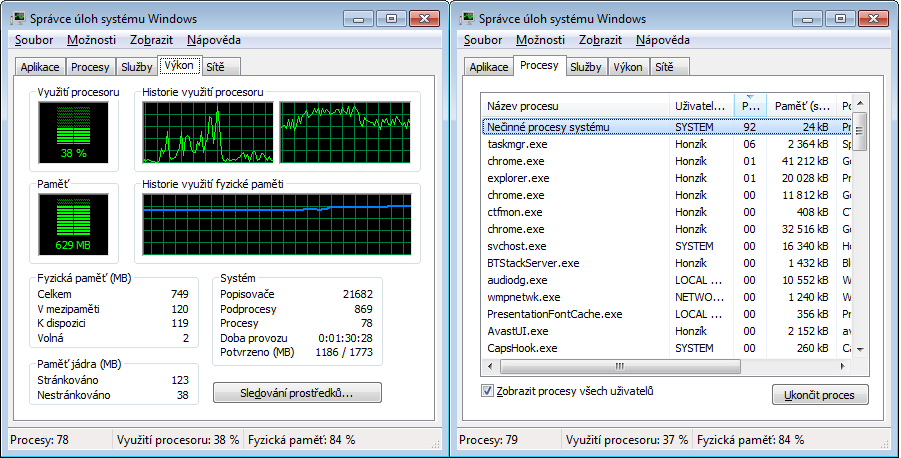901x458 pixels.
Task: Click the Task Manager icon in right title bar
Action: (x=468, y=19)
